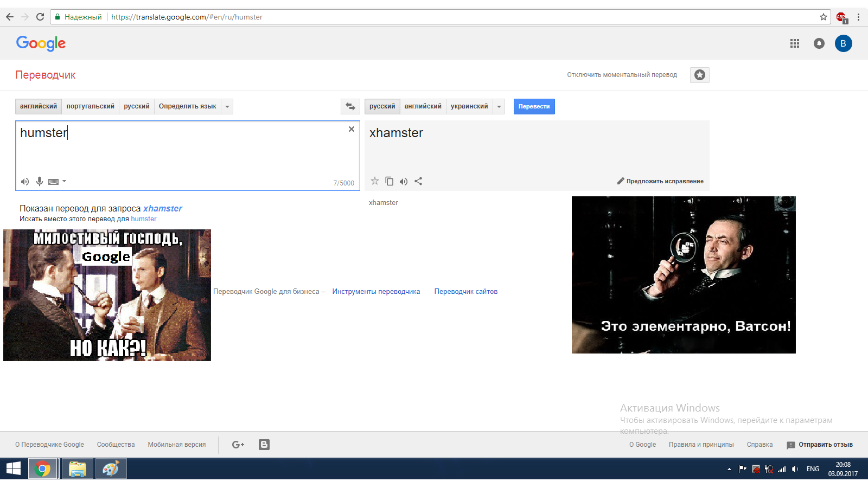The width and height of the screenshot is (868, 488).
Task: Open Paint from the taskbar
Action: tap(111, 468)
